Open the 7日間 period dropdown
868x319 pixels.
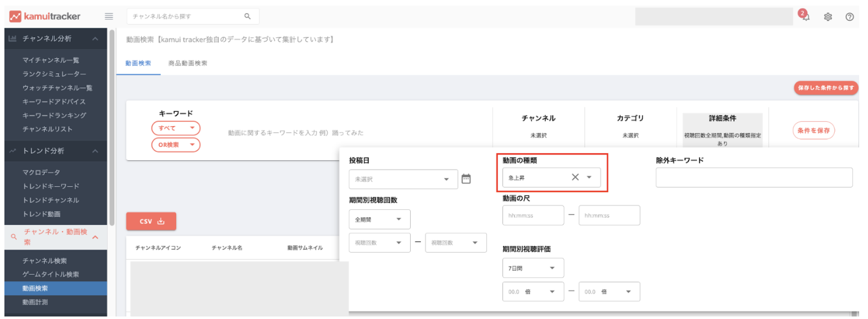533,268
